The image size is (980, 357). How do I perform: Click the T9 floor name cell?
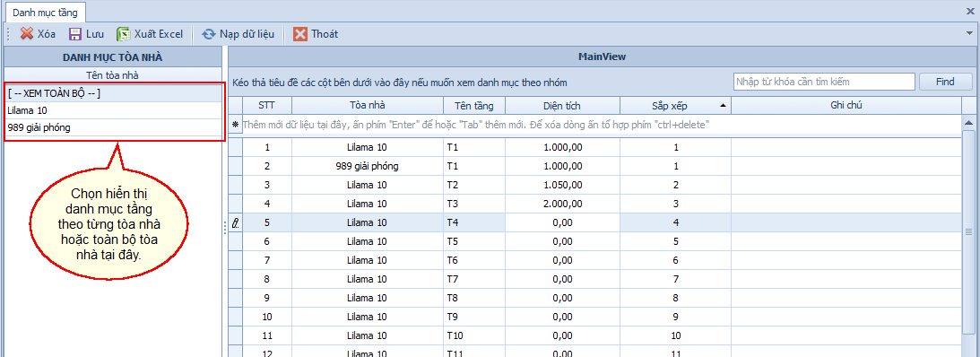(474, 317)
